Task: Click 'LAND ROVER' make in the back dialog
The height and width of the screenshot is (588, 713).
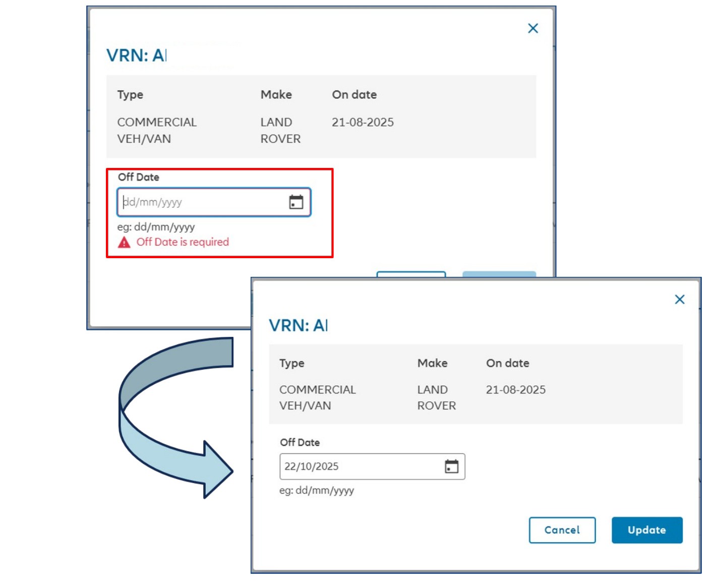Action: tap(280, 130)
